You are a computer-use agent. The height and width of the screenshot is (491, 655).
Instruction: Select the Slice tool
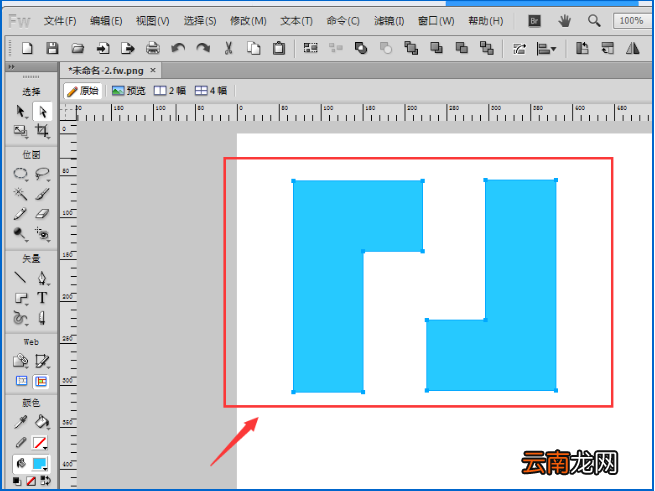[42, 361]
